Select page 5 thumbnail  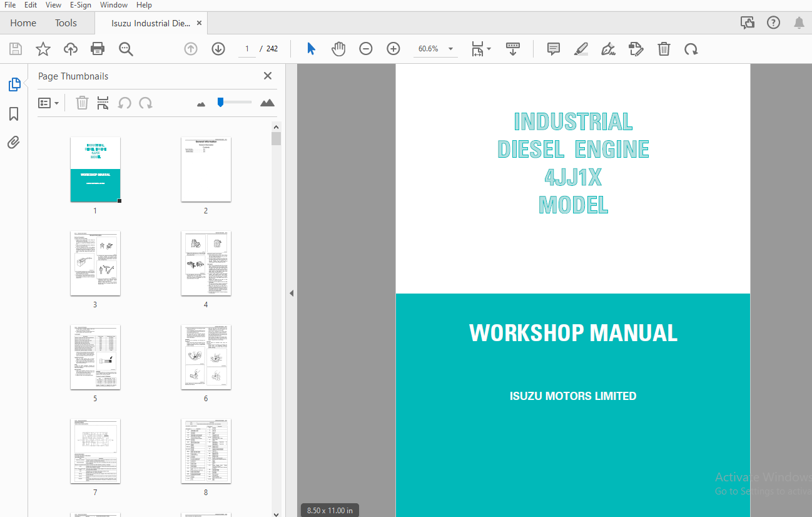tap(95, 357)
